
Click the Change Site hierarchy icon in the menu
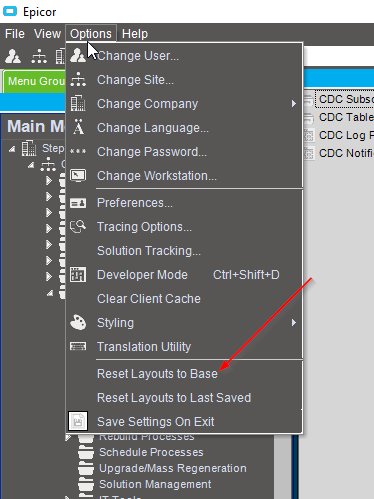click(78, 80)
